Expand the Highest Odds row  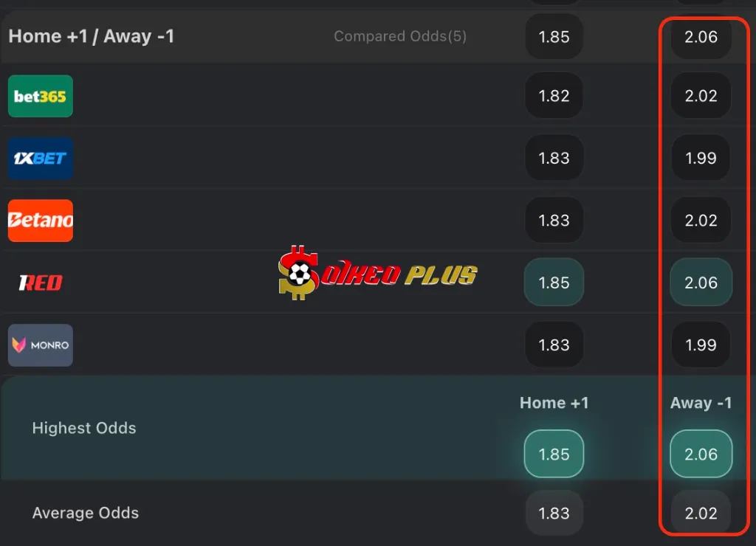tap(84, 428)
